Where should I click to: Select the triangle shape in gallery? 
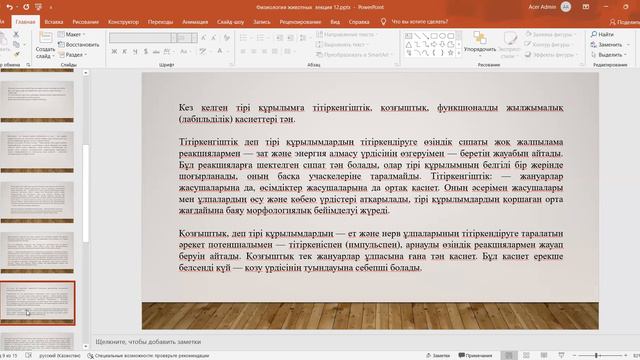pyautogui.click(x=409, y=44)
